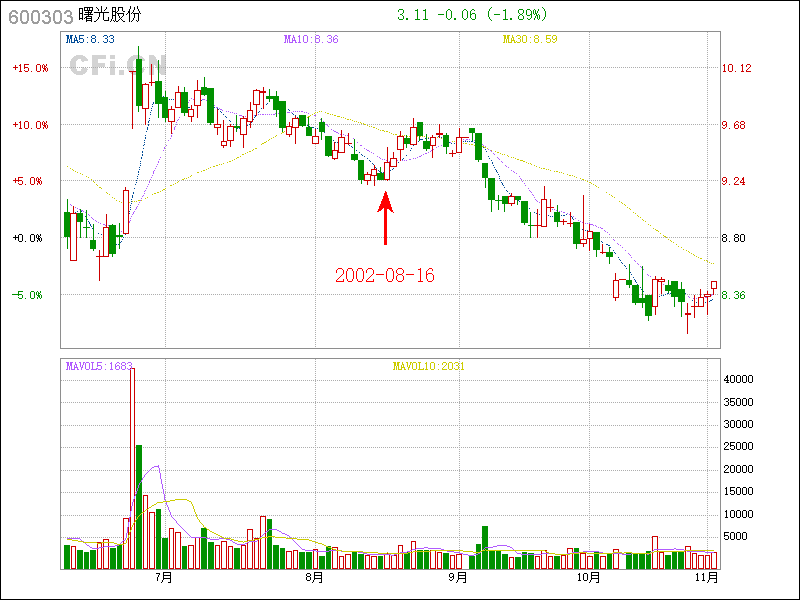Viewport: 800px width, 600px height.
Task: Select the MA10:8.36 indicator label
Action: coord(311,40)
